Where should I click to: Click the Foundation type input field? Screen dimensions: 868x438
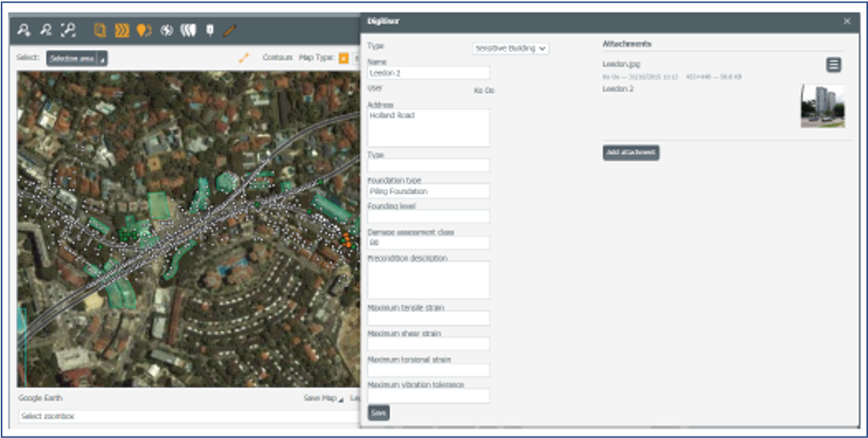click(429, 190)
